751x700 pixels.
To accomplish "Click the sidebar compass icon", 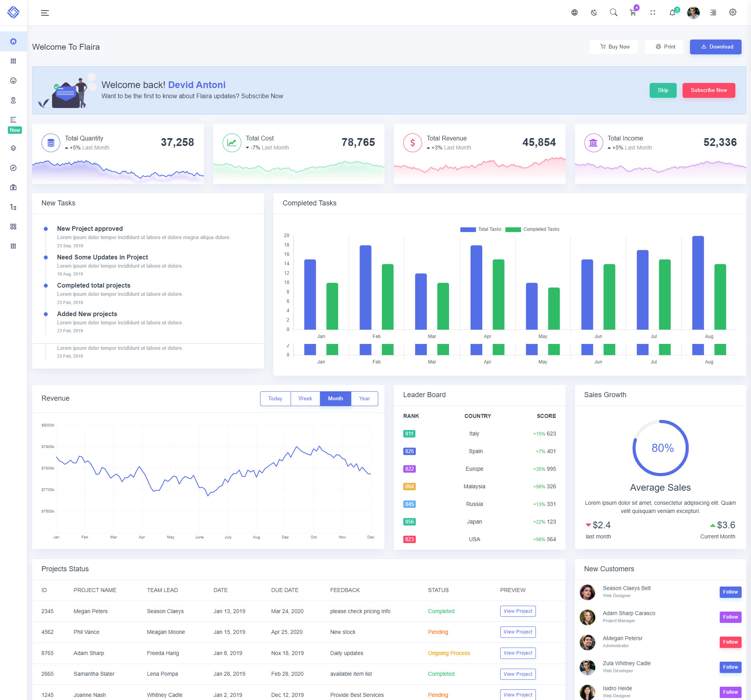I will click(x=13, y=168).
